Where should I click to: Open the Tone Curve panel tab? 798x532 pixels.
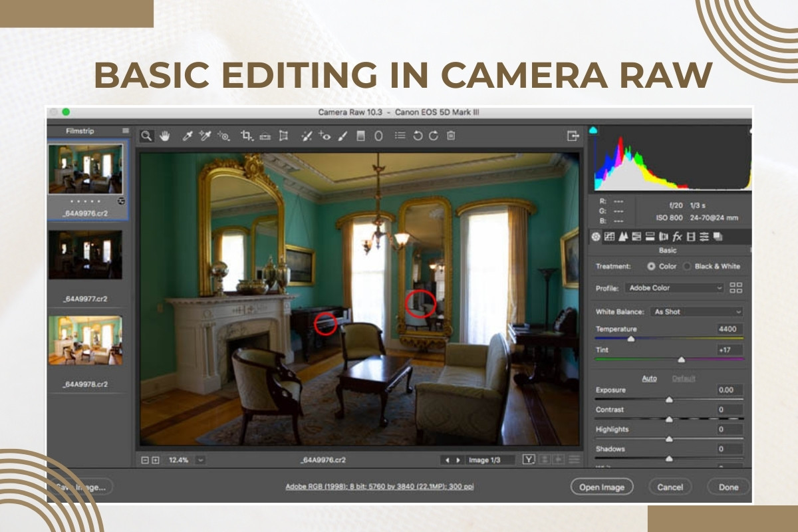click(x=609, y=236)
